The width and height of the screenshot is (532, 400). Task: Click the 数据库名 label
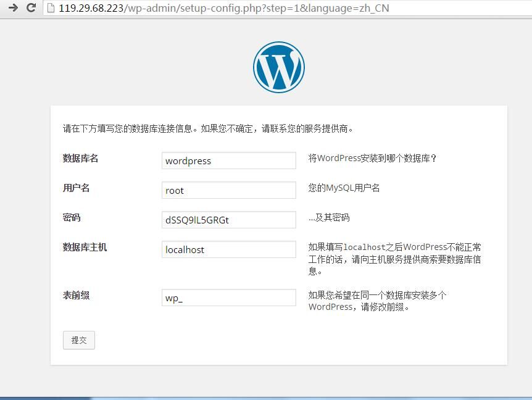point(80,158)
